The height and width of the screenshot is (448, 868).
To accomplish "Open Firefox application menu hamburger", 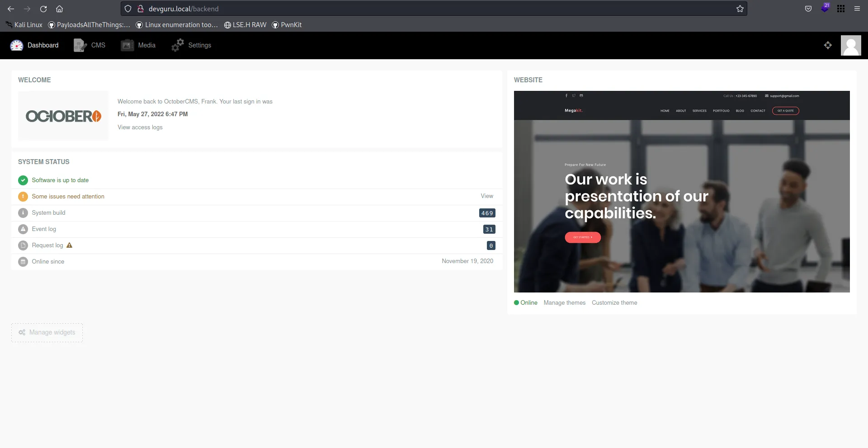I will coord(857,9).
